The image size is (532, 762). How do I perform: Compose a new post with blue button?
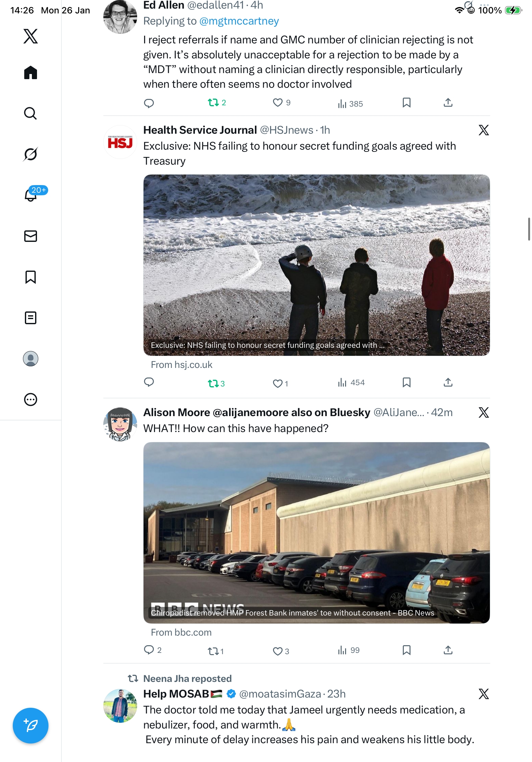pos(31,726)
